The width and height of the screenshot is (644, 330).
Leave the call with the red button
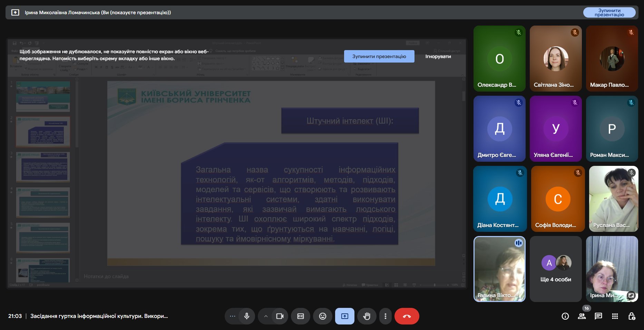407,316
